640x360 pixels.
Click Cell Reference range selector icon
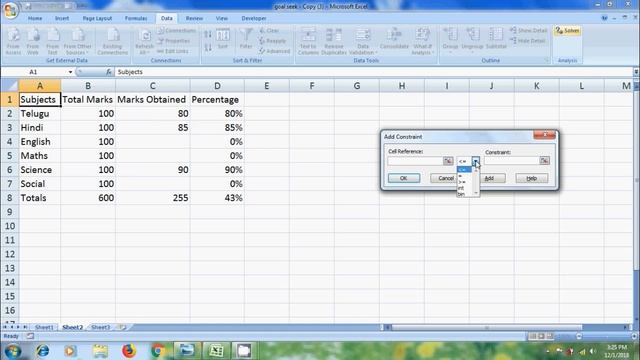click(448, 161)
